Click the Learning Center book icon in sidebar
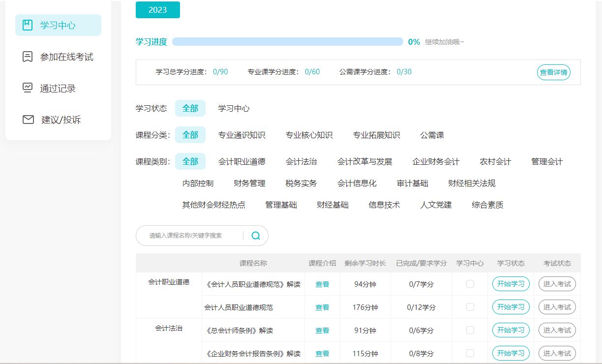This screenshot has height=364, width=602. pos(28,25)
